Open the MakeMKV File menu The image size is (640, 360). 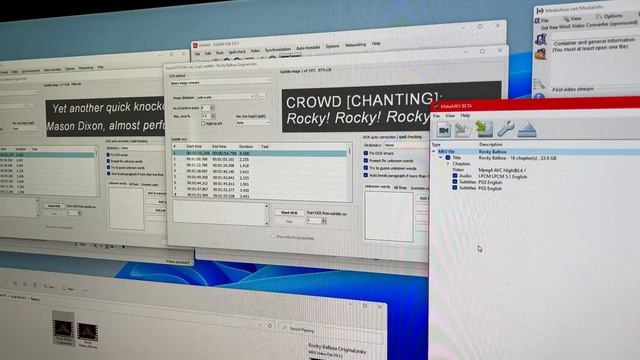[436, 116]
